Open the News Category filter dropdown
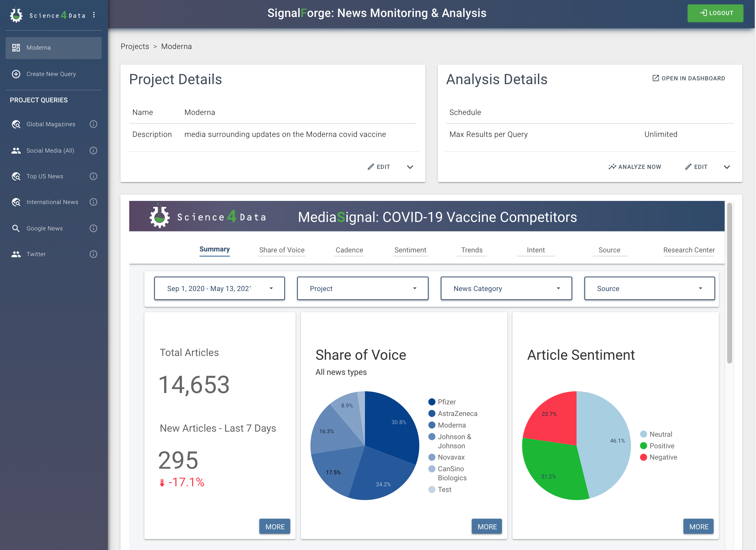This screenshot has height=550, width=756. click(506, 288)
